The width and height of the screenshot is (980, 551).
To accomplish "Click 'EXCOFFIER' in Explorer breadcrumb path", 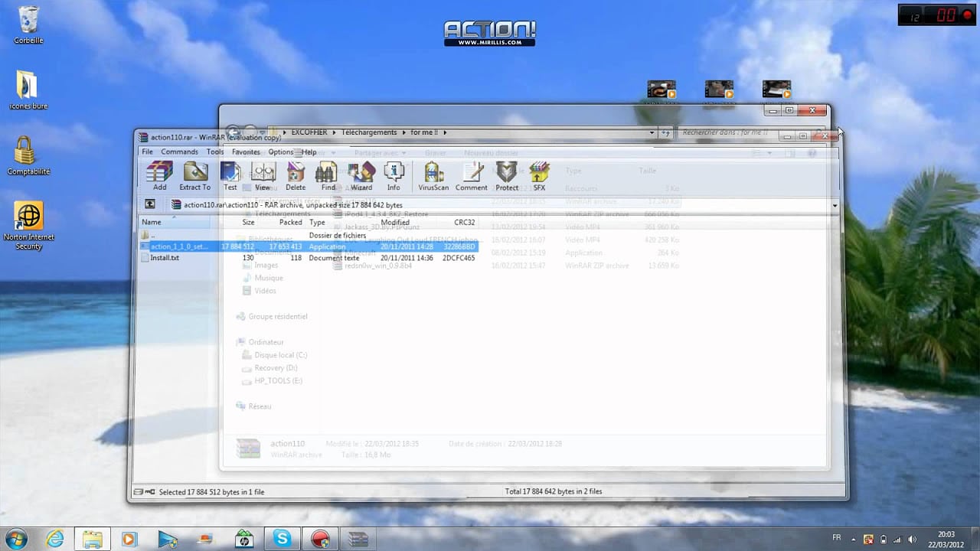I will (x=309, y=132).
